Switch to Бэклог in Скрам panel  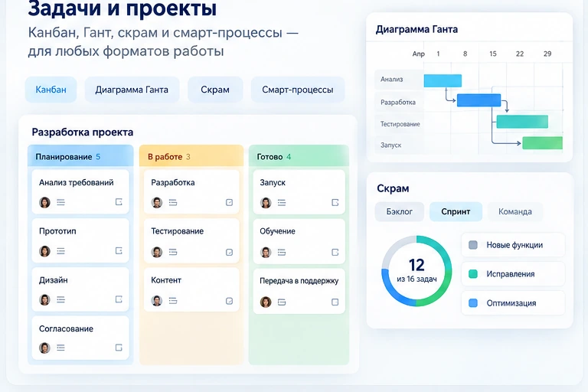click(x=400, y=211)
